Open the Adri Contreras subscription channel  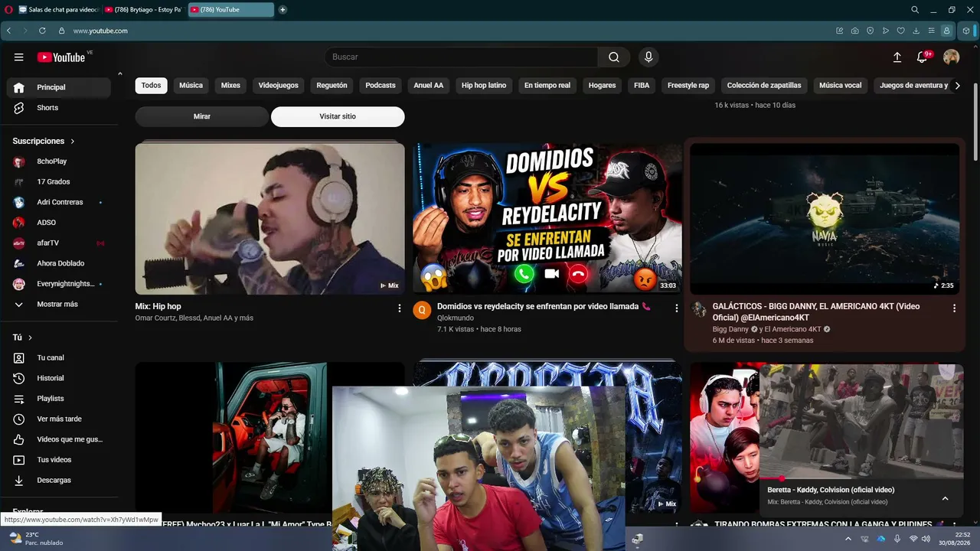pos(58,202)
